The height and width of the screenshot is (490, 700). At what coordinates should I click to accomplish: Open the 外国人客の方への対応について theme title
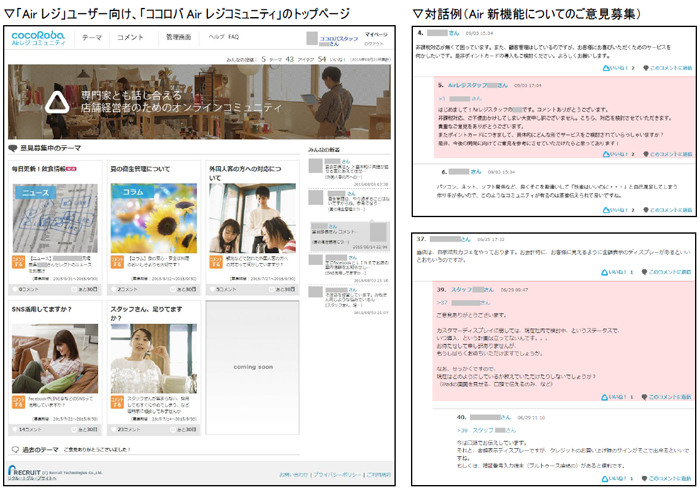(251, 169)
